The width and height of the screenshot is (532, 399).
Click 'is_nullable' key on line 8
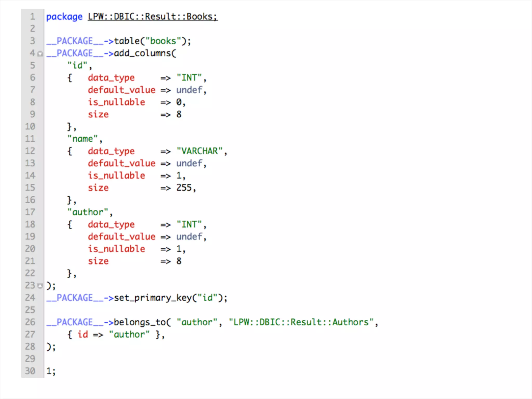coord(116,102)
